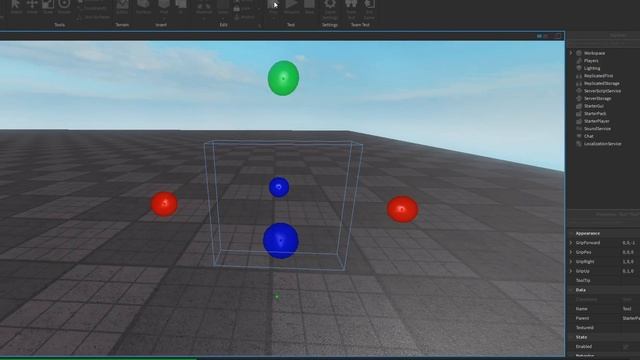Select Chat in the Explorer tree
The height and width of the screenshot is (360, 640).
tap(589, 136)
